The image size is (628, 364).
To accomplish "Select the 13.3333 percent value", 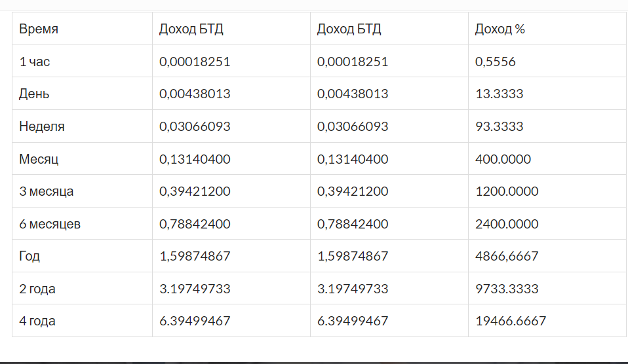I will click(499, 94).
